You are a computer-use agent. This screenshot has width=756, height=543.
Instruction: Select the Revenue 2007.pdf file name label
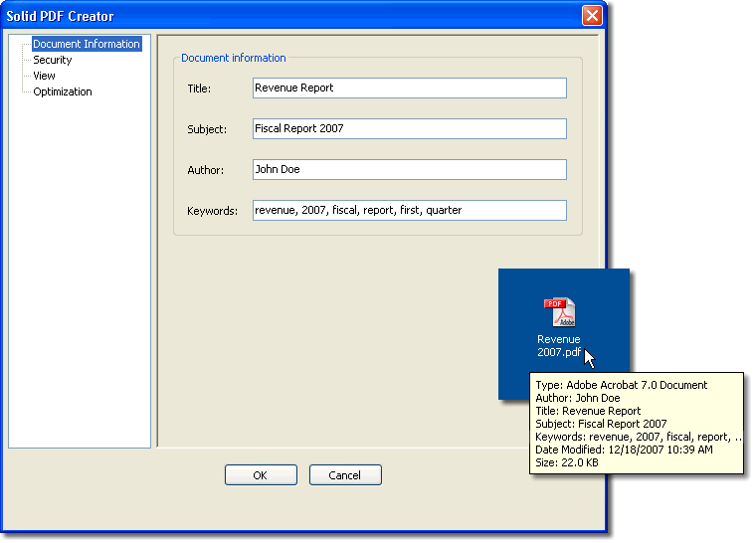[558, 347]
